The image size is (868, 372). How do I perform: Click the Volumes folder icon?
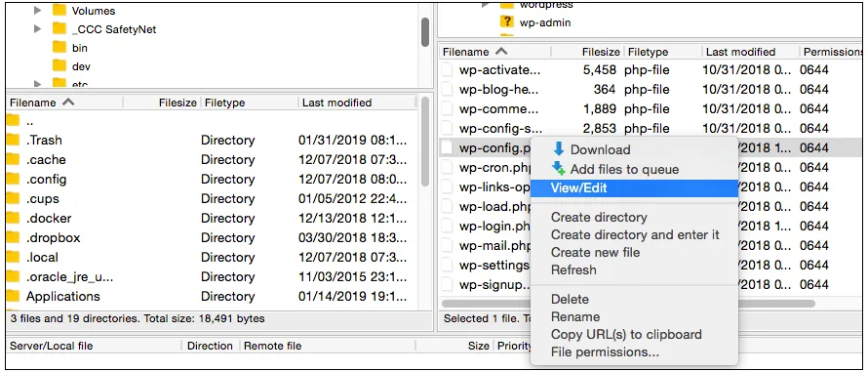coord(59,10)
